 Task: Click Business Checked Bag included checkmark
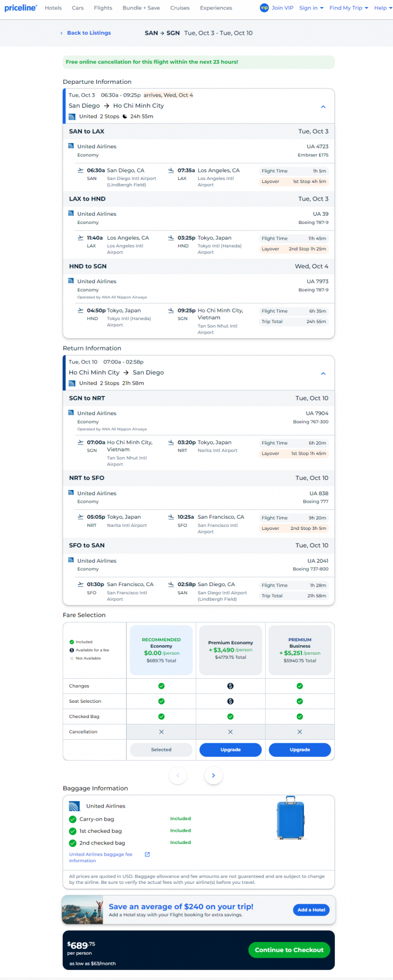(x=300, y=716)
